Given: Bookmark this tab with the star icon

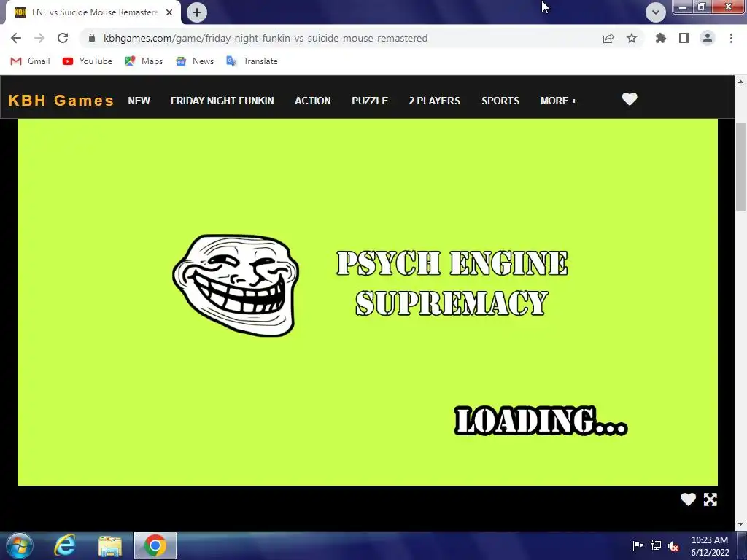Looking at the screenshot, I should [632, 38].
